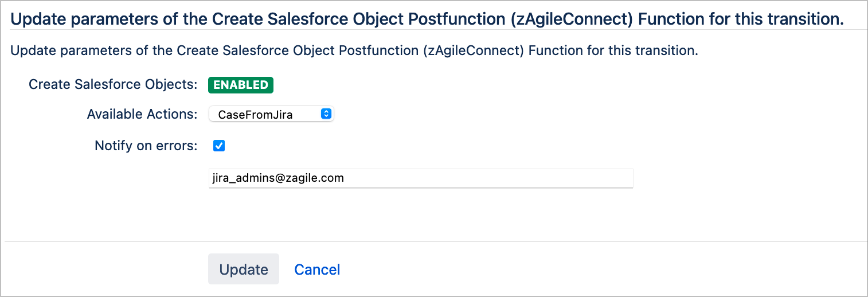Image resolution: width=868 pixels, height=297 pixels.
Task: Click the empty area right of the email address
Action: coord(487,178)
